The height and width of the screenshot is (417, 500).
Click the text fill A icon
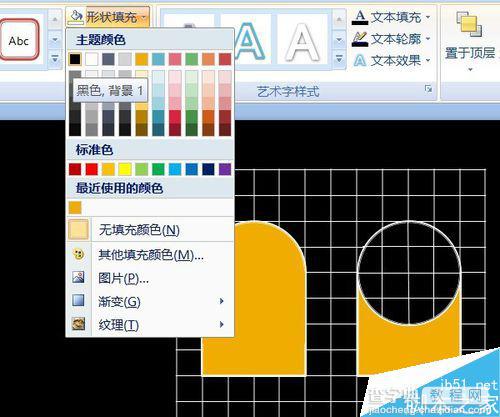360,17
